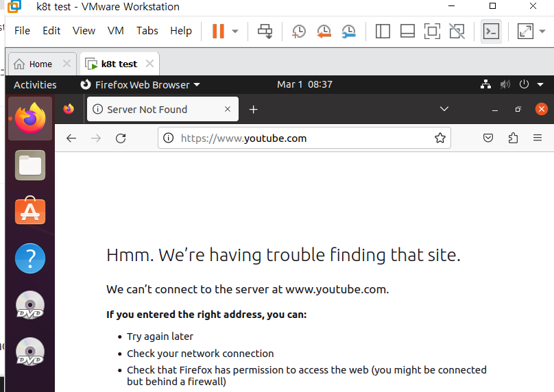Click the 'Try again later' bullet text
This screenshot has height=392, width=554.
point(160,336)
